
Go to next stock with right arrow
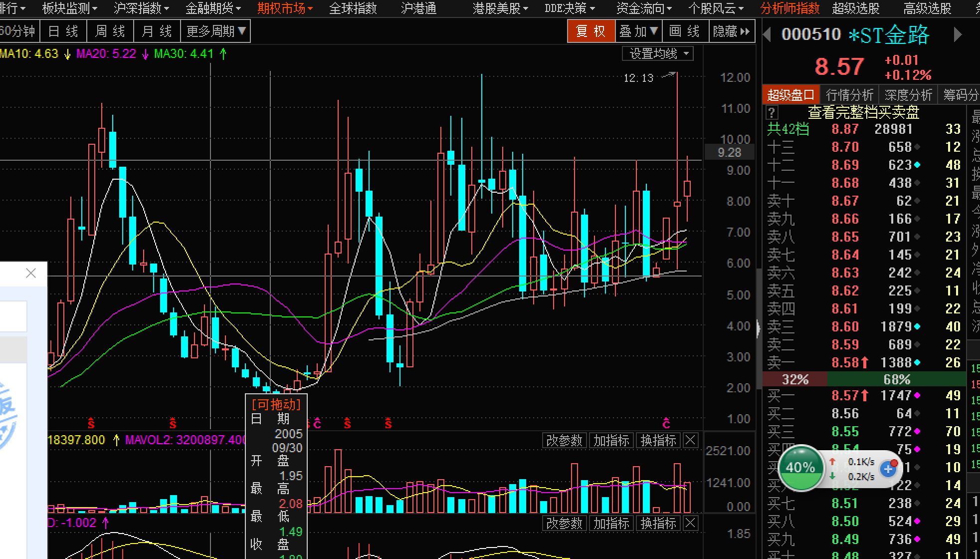click(x=957, y=35)
